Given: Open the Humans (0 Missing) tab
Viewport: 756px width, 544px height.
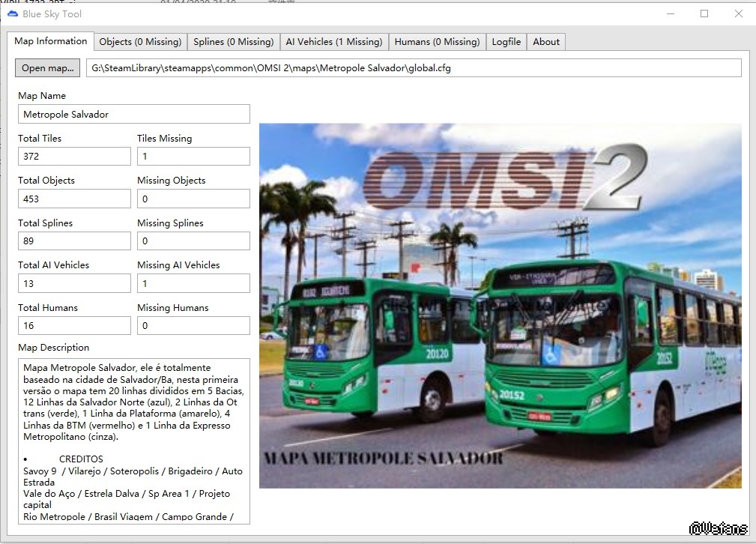Looking at the screenshot, I should point(438,42).
